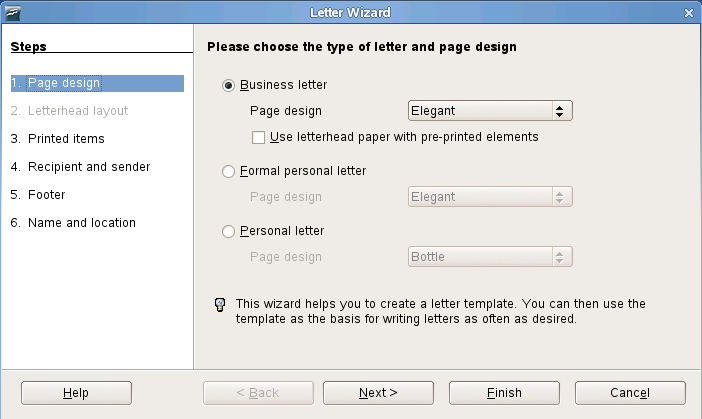Jump to the Printed items step

click(x=66, y=139)
